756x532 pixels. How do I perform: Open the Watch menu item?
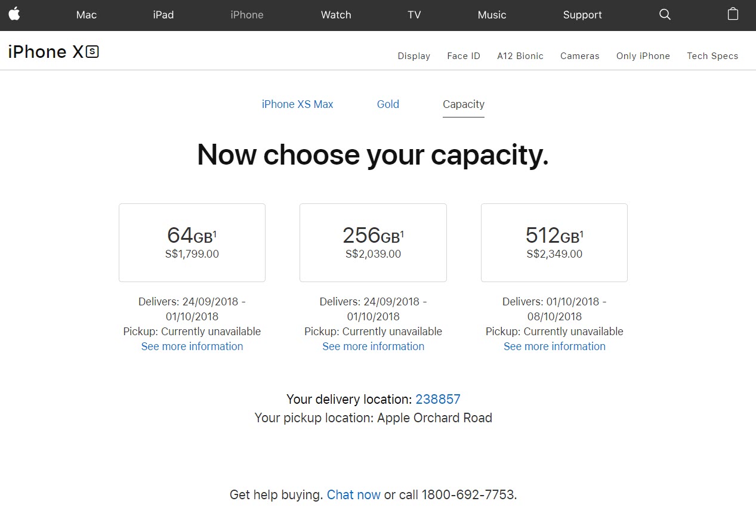pos(336,15)
